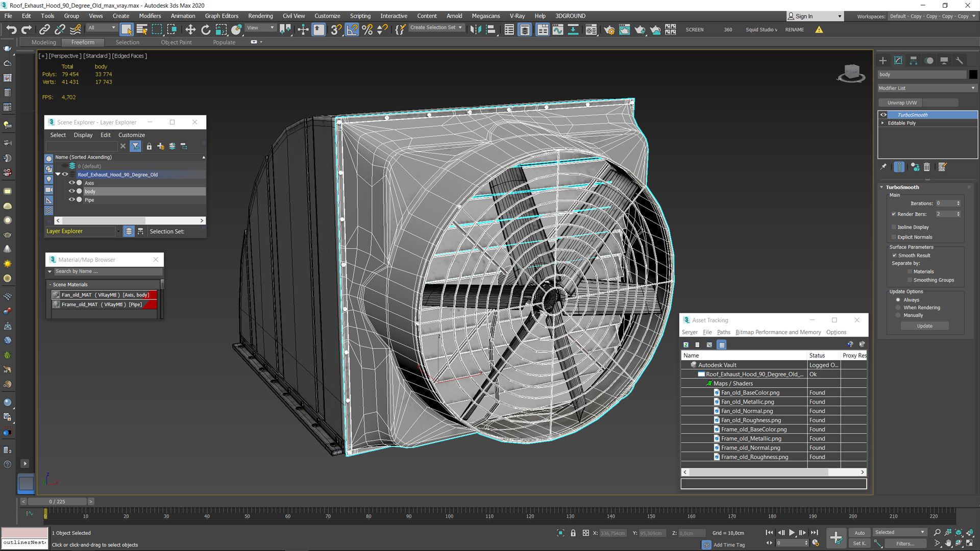Activate the Select and Rotate tool
Image resolution: width=980 pixels, height=551 pixels.
(206, 30)
